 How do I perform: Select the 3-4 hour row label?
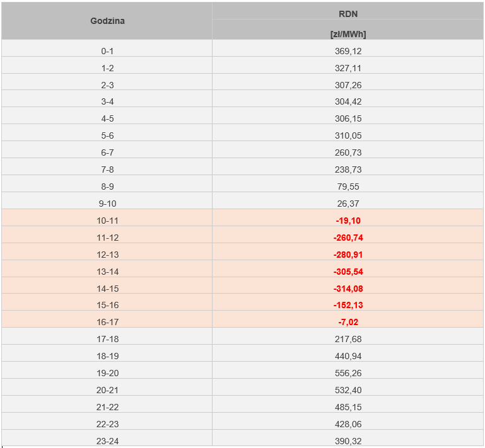107,101
